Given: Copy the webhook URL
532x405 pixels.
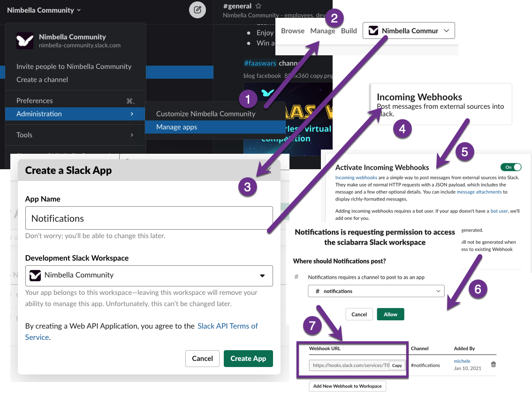Looking at the screenshot, I should (397, 365).
